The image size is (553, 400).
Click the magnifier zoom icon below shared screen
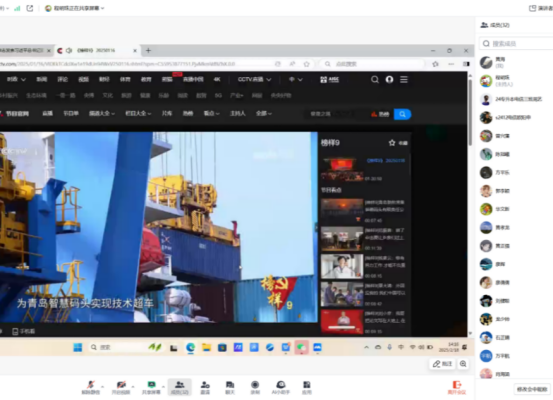tap(463, 364)
